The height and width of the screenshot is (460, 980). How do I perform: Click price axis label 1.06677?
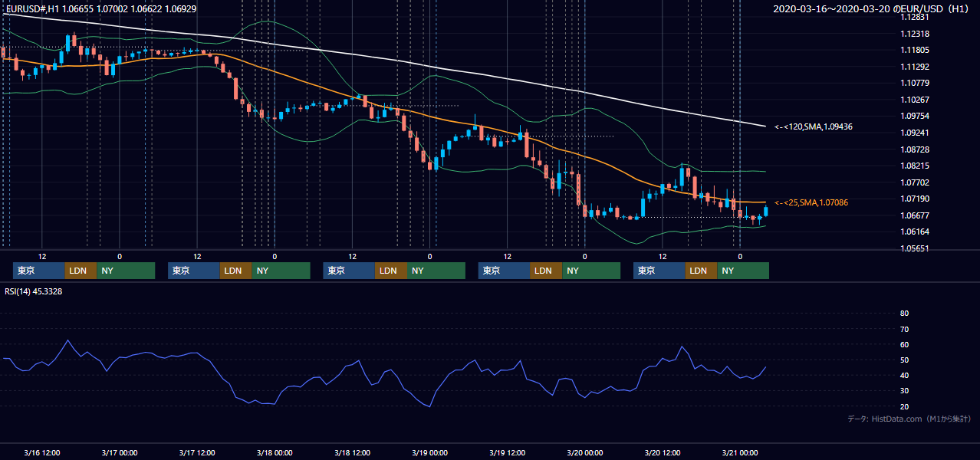click(x=915, y=215)
